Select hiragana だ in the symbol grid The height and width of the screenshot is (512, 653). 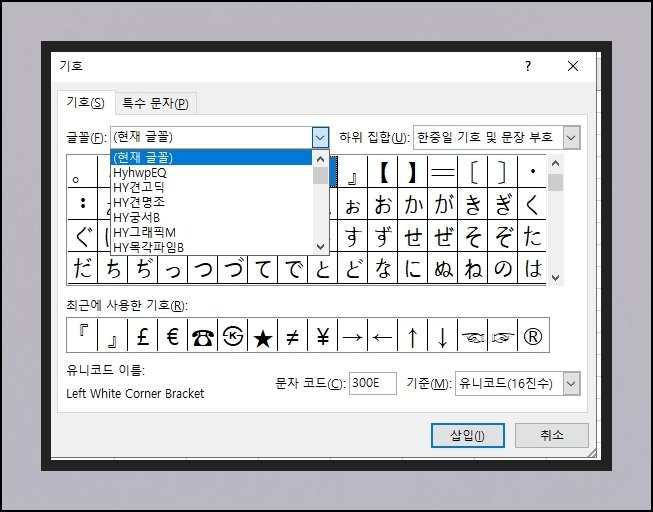pos(82,268)
